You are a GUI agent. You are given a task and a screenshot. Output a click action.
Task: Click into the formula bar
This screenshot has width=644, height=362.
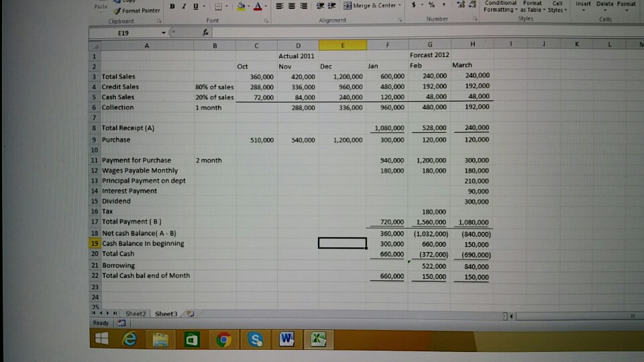click(x=427, y=32)
